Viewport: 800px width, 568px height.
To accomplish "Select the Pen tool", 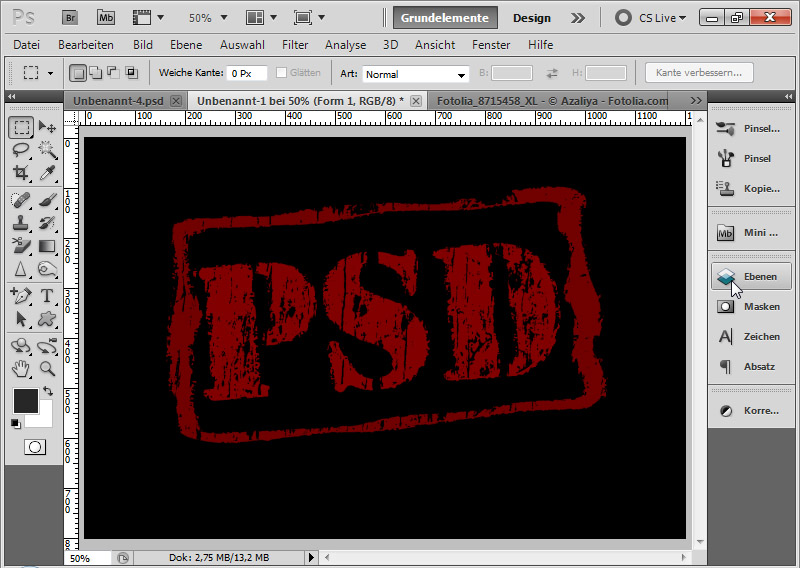I will point(21,295).
